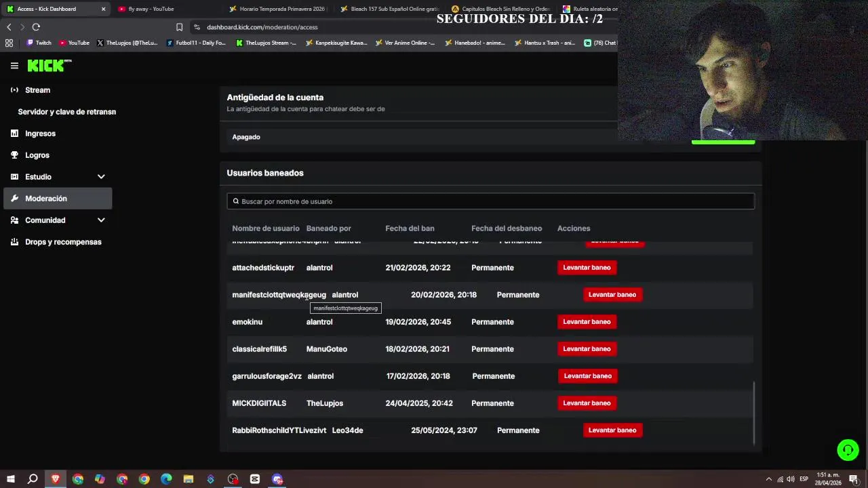Lift ban for emokinu
868x488 pixels.
click(x=587, y=322)
